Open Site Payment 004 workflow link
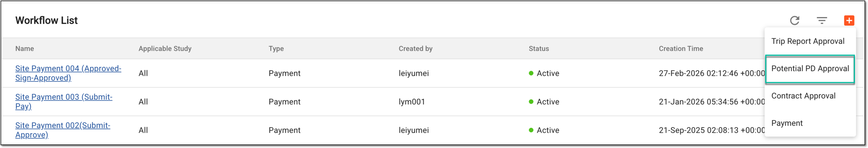 coord(68,73)
